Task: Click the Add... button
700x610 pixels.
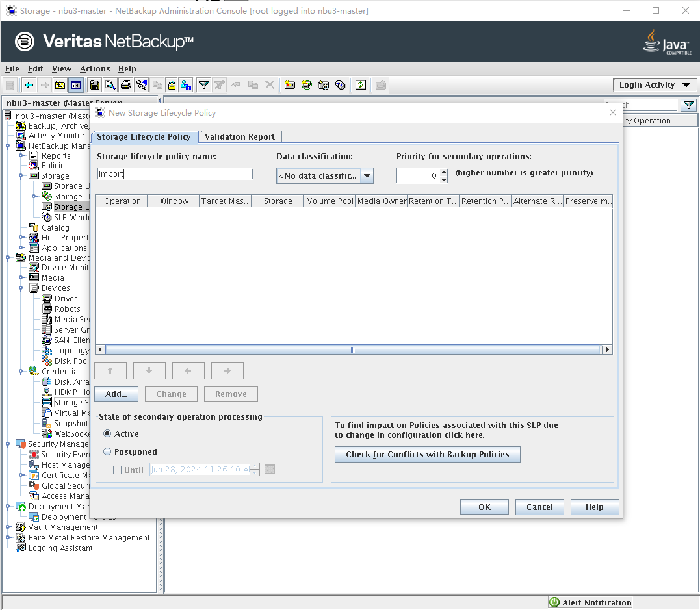Action: pyautogui.click(x=116, y=394)
